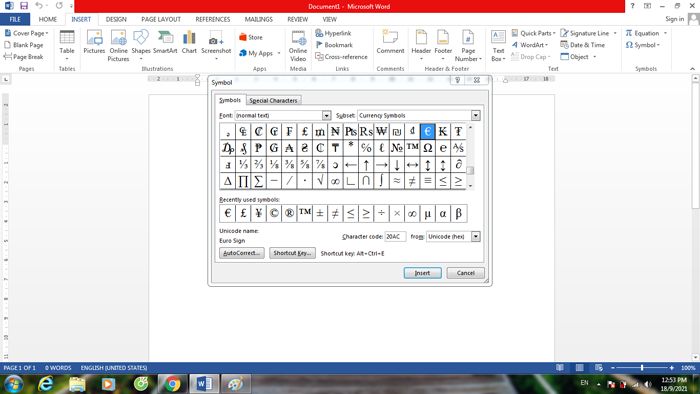
Task: Open File Explorer from taskbar
Action: tap(77, 384)
